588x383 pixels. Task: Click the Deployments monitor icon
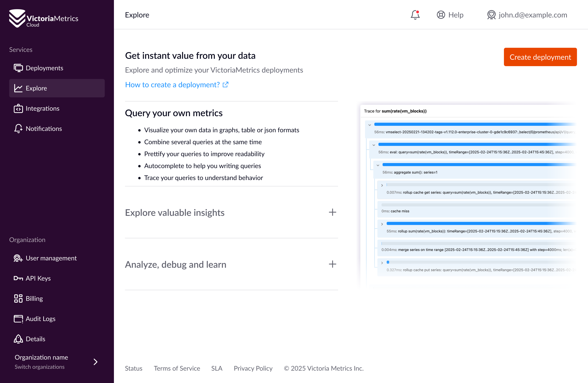pyautogui.click(x=18, y=68)
